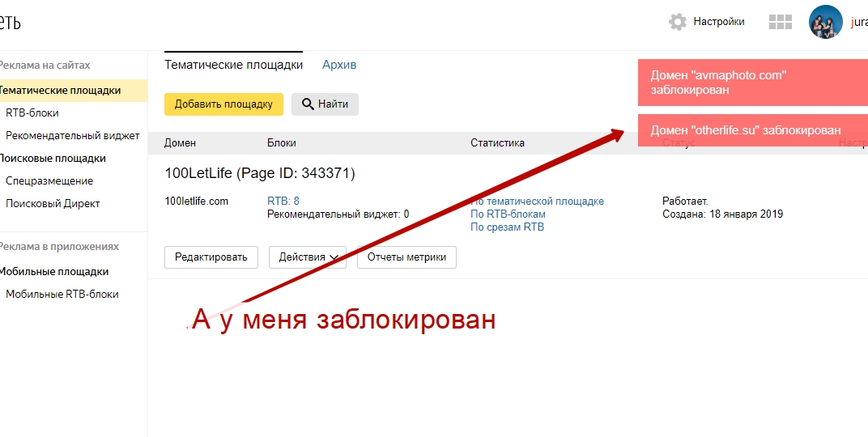The image size is (868, 437).
Task: Open Рекомендательный виджет in sidebar
Action: (73, 135)
